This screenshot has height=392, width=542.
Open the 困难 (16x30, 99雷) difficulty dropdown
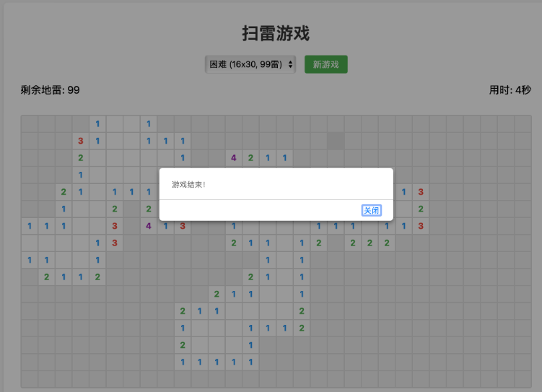[x=250, y=64]
